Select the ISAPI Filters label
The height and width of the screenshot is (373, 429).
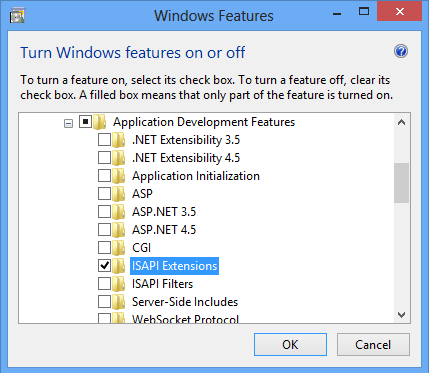(162, 284)
